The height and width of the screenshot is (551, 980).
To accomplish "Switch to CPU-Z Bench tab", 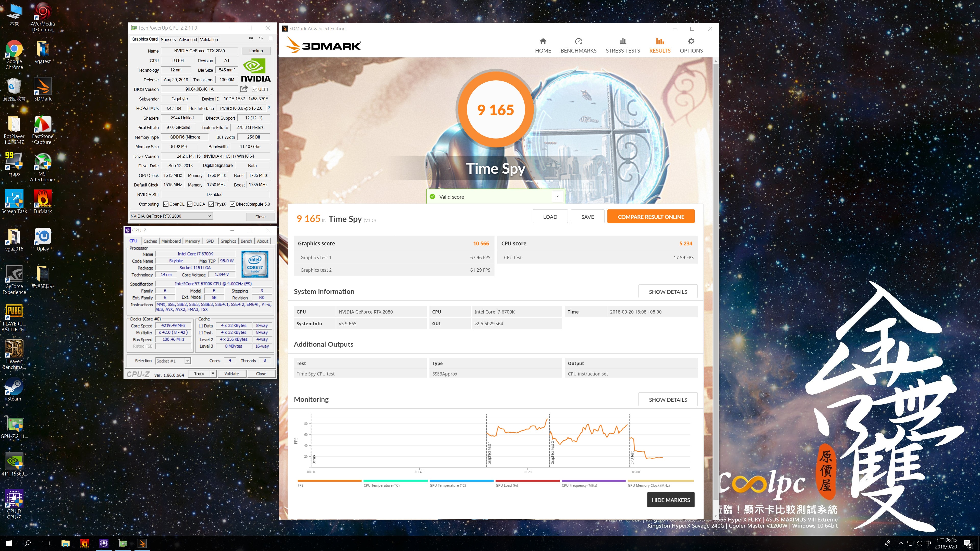I will coord(246,241).
